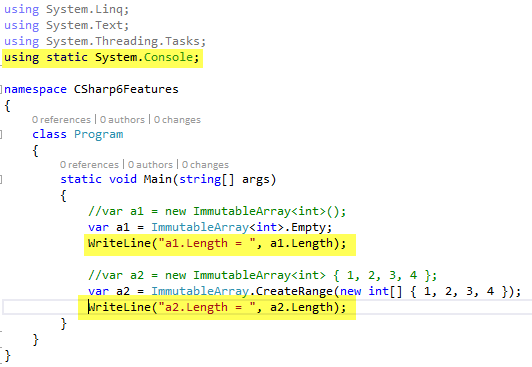Collapse the Program class outline
This screenshot has width=532, height=367.
[1, 134]
